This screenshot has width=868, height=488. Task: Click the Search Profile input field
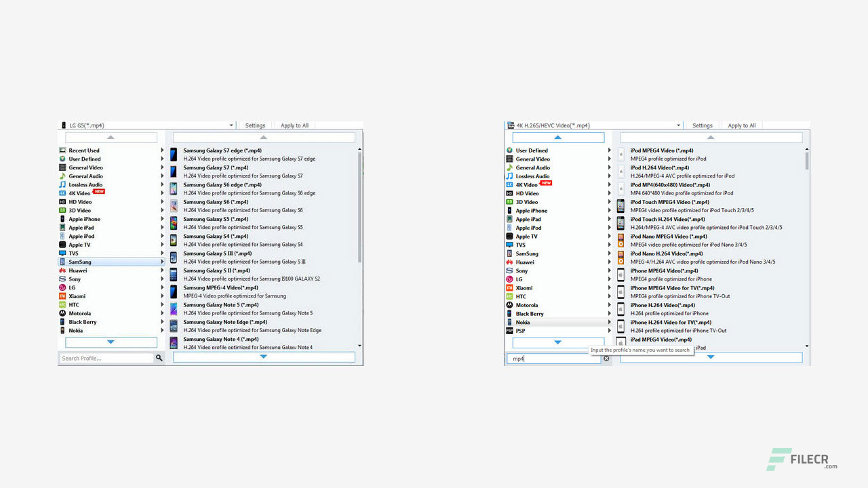(x=106, y=358)
